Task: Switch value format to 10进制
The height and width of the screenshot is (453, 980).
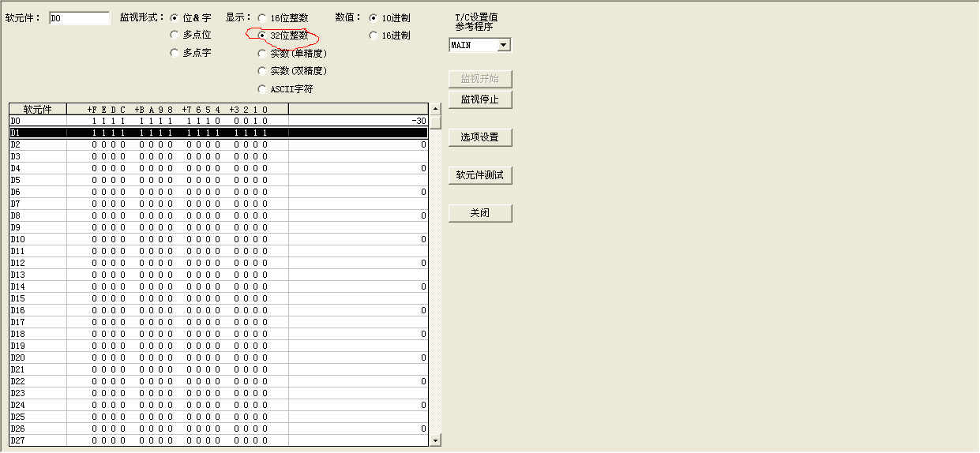Action: tap(374, 17)
